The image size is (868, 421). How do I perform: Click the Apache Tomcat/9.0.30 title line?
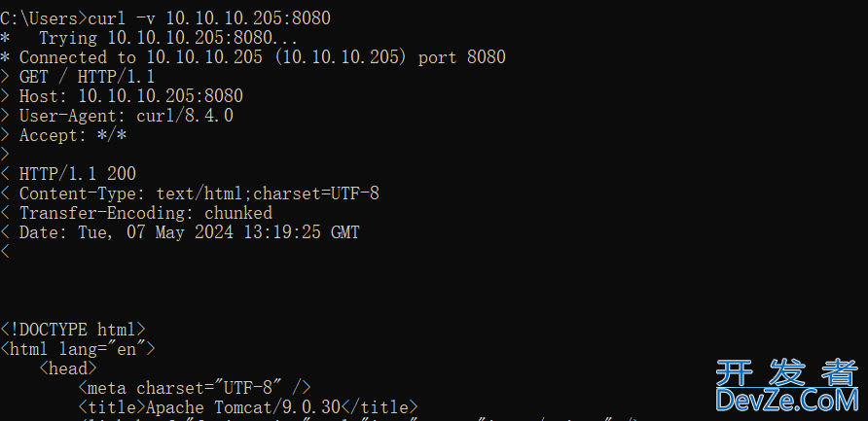click(x=247, y=407)
